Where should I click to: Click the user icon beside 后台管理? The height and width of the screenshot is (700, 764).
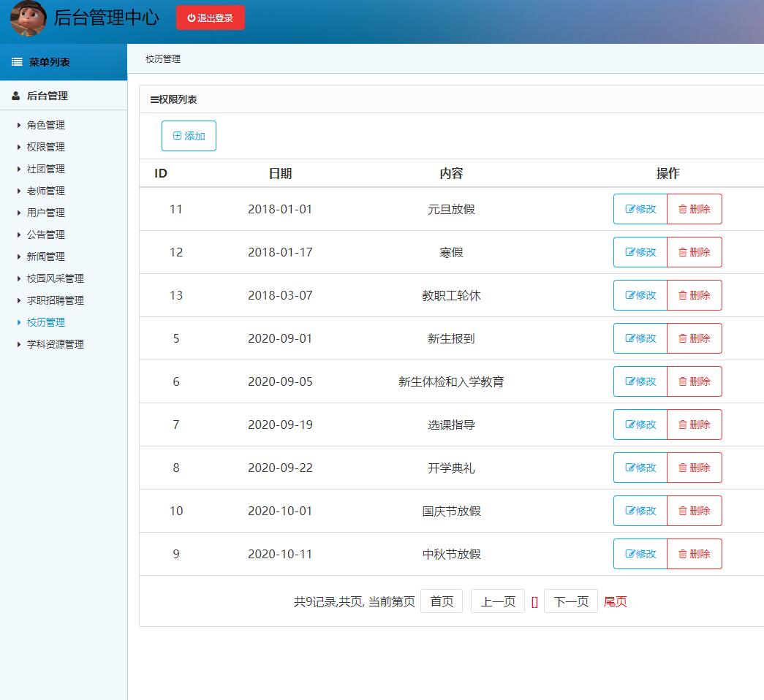click(x=16, y=96)
